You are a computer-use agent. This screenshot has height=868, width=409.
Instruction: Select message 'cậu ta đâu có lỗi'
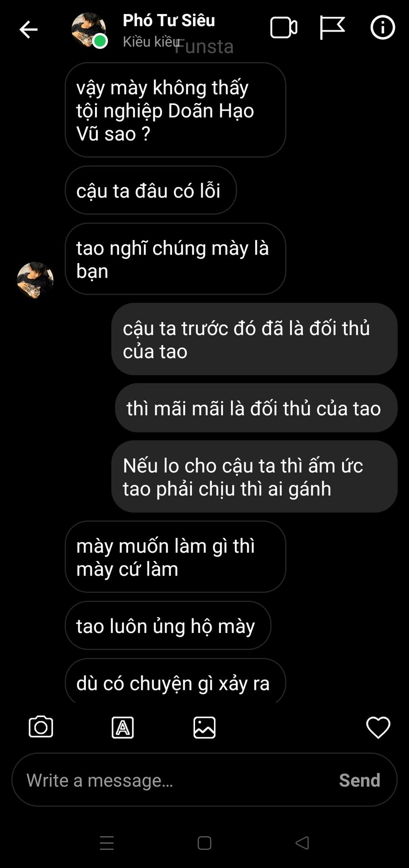coord(151,190)
